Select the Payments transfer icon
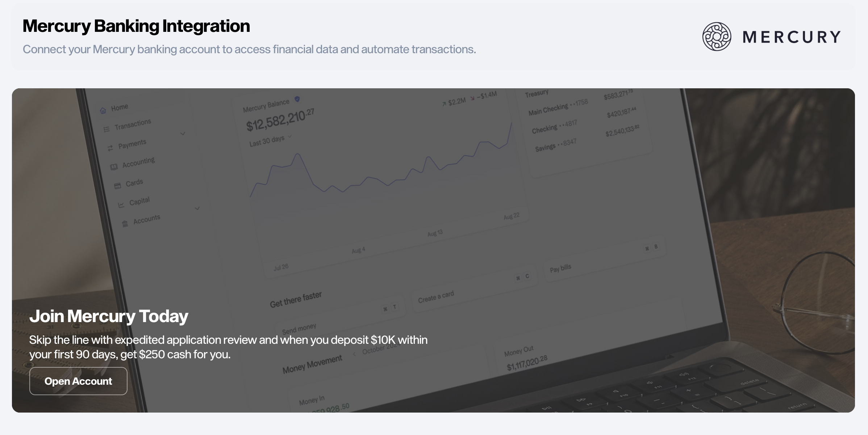868x435 pixels. click(111, 147)
